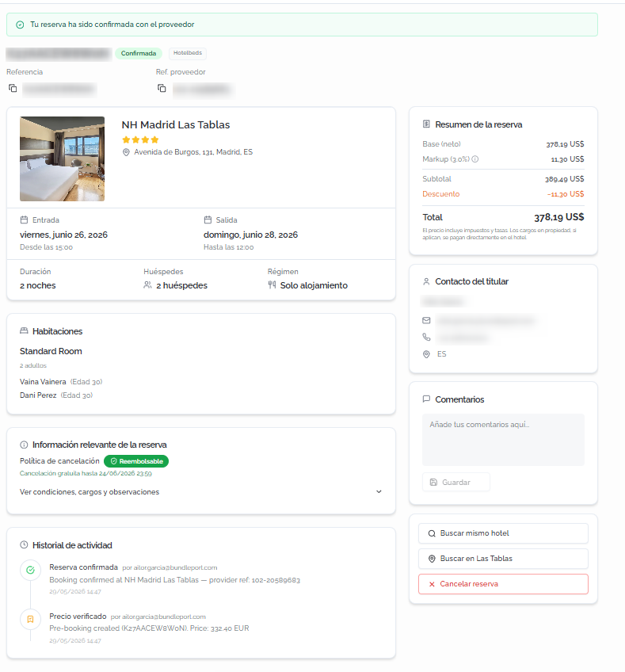The image size is (625, 672).
Task: Click the bed icon beside Habitaciones
Action: 24,331
